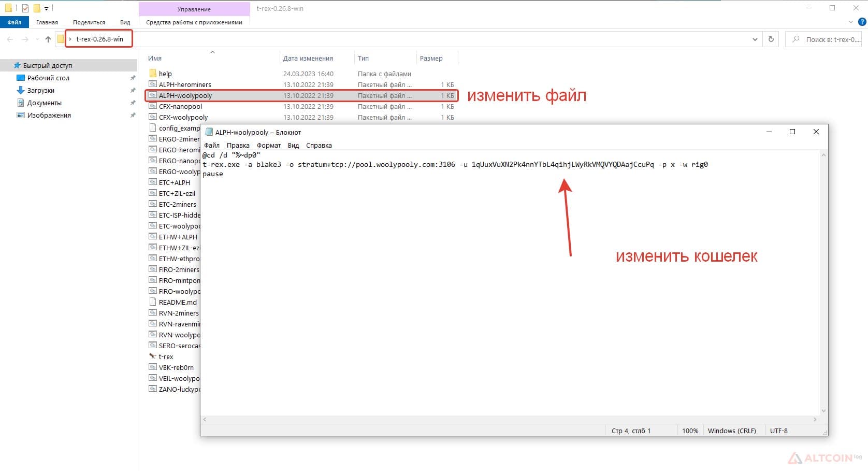The image size is (868, 471).
Task: Click the Desktop icon in sidebar
Action: (x=21, y=78)
